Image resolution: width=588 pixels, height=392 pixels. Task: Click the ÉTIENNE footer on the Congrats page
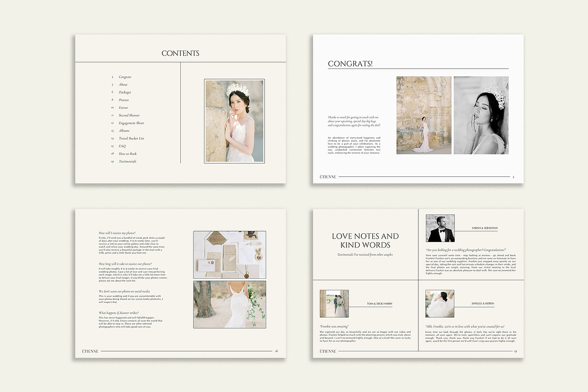click(x=328, y=177)
